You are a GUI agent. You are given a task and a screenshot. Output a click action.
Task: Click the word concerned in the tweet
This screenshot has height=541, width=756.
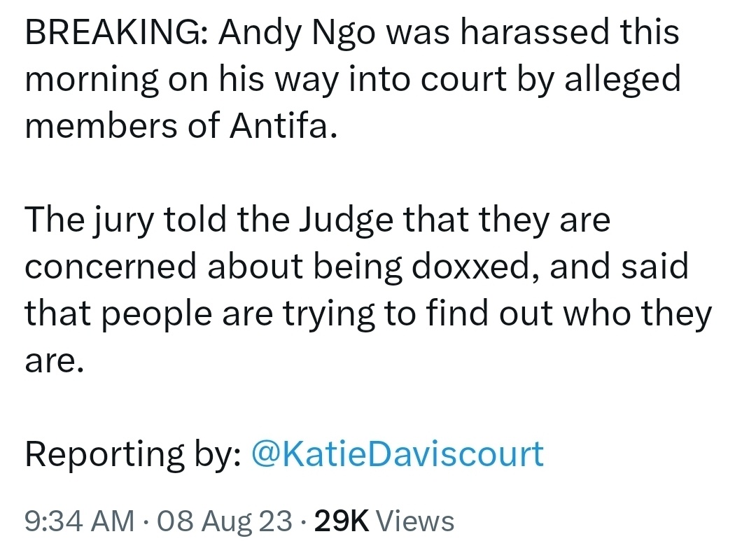tap(111, 266)
